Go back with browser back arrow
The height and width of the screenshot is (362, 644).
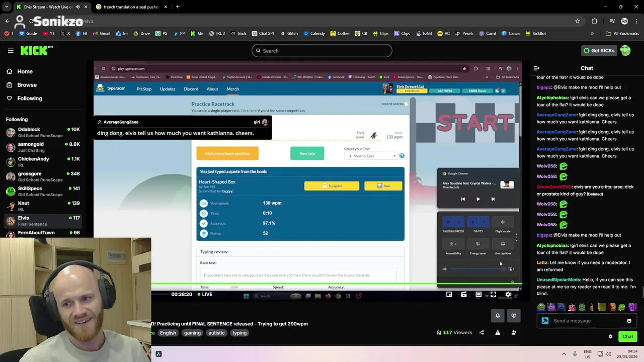tap(8, 21)
